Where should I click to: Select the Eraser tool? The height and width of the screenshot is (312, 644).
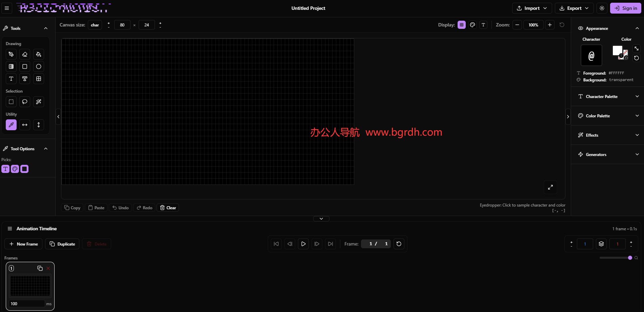click(x=25, y=54)
